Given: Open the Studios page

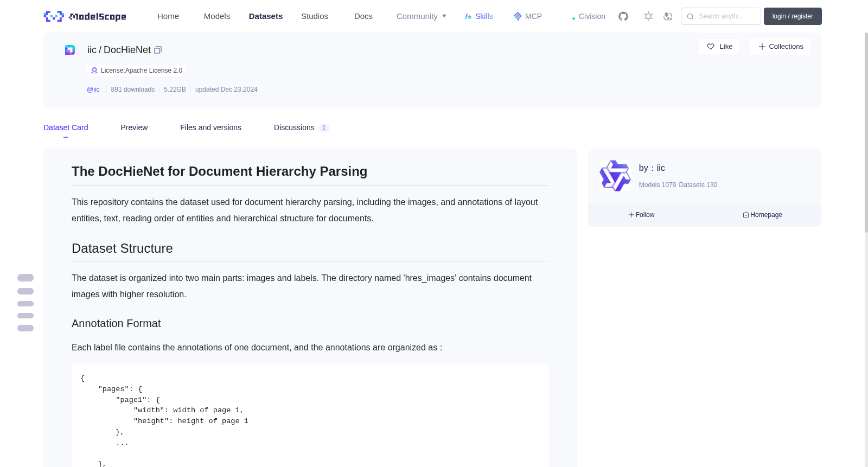Looking at the screenshot, I should pyautogui.click(x=315, y=16).
